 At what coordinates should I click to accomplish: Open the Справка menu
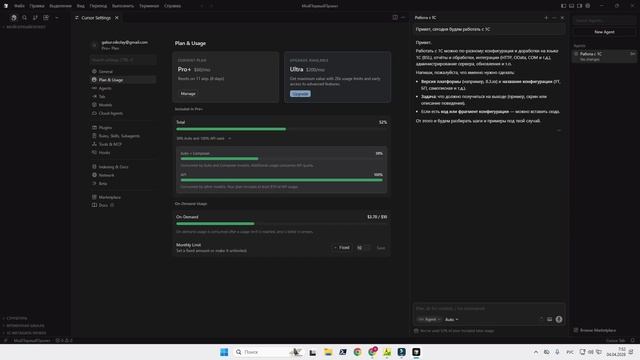click(172, 6)
